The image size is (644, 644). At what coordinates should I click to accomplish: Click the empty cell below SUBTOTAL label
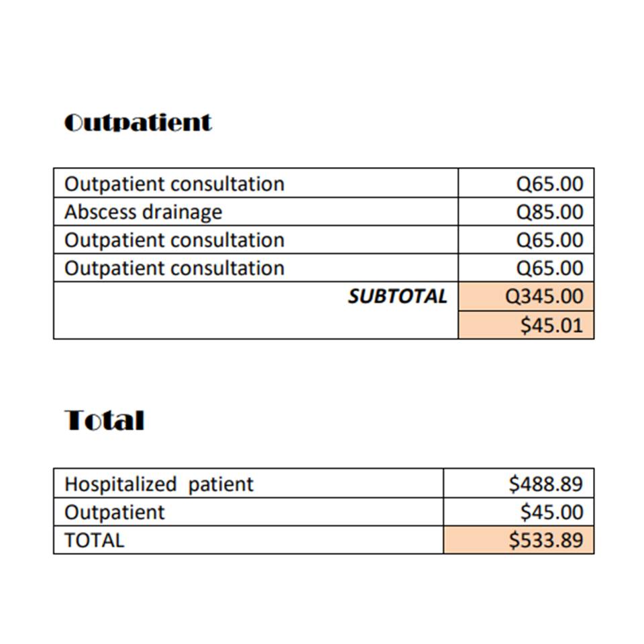coord(256,325)
